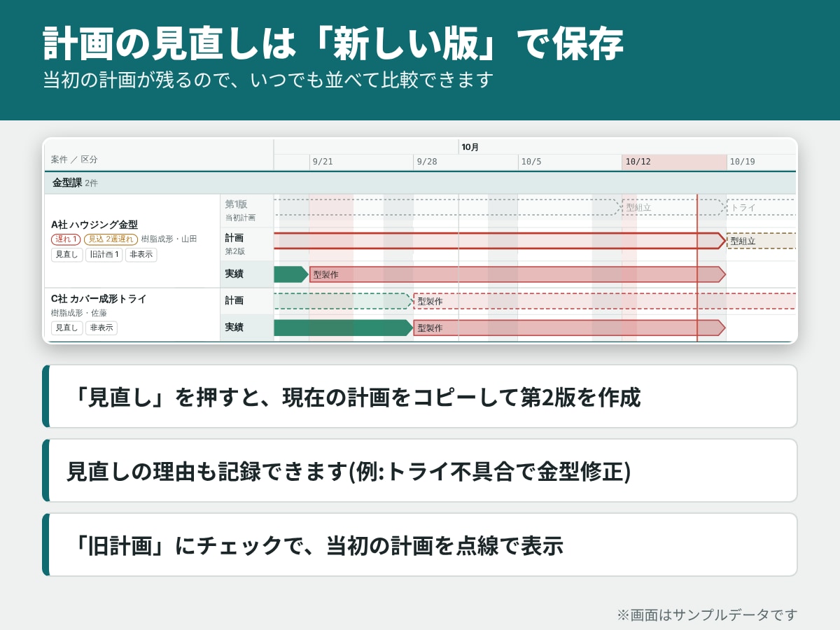Click the 遅れ 1 badge
Screen dimensions: 840x630
(x=66, y=239)
